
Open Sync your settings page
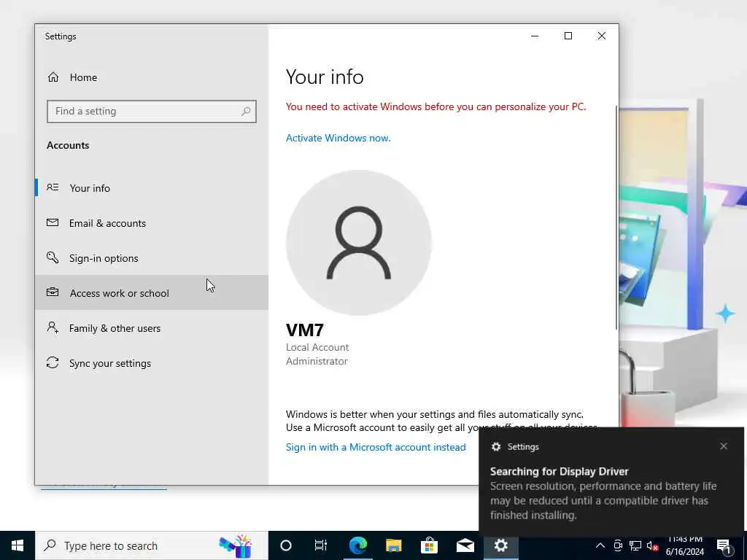coord(152,363)
